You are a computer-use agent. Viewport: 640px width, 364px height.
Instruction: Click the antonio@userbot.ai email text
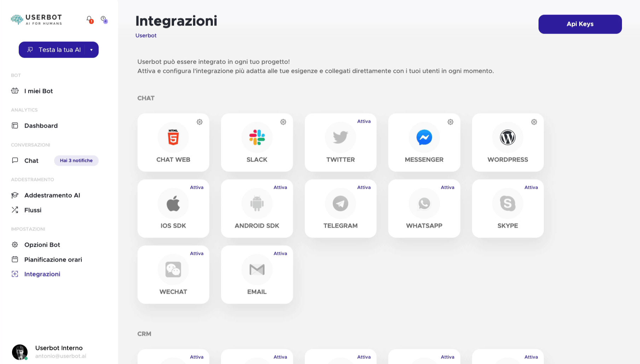tap(61, 356)
